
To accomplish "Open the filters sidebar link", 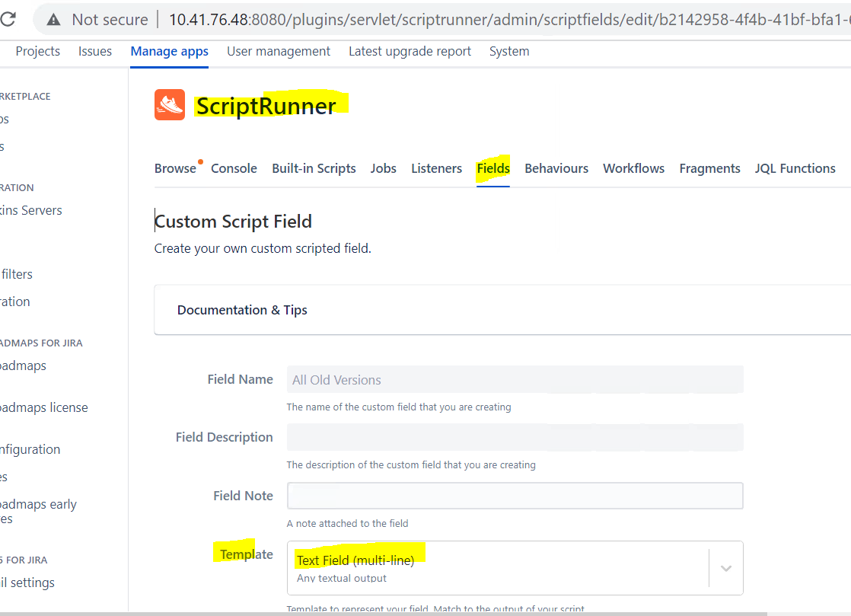I will coord(16,274).
